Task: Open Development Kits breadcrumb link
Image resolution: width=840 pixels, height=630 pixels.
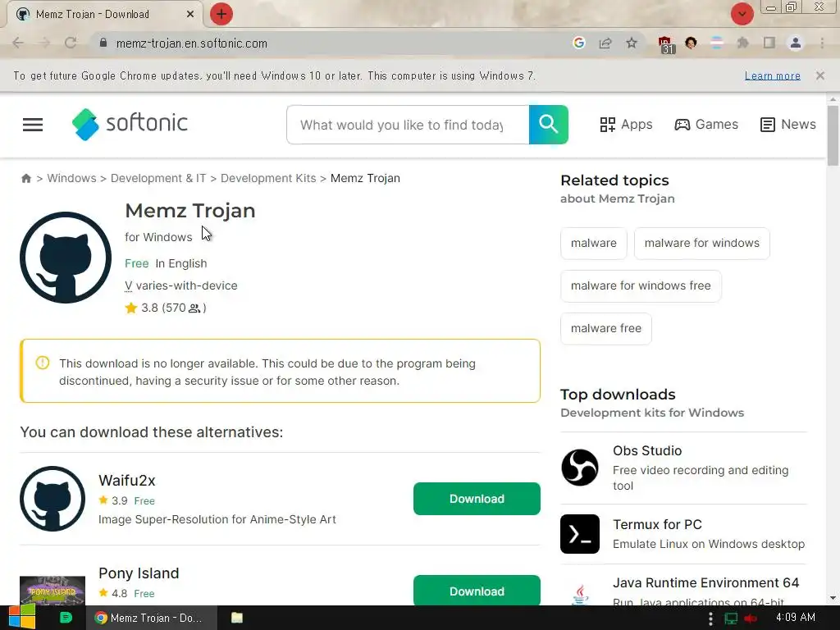Action: point(268,178)
